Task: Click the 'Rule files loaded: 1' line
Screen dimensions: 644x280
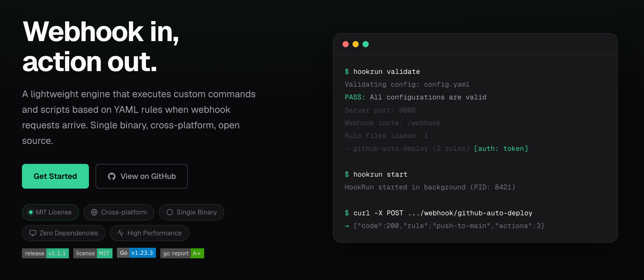Action: click(386, 136)
